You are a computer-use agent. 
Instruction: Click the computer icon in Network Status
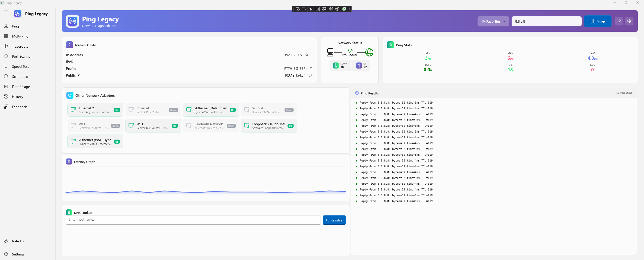click(x=330, y=52)
